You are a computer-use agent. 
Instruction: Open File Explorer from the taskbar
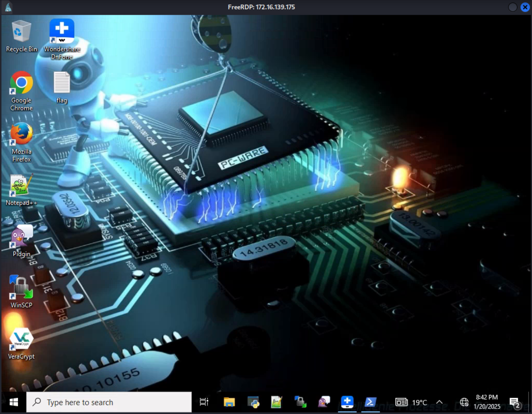click(229, 402)
